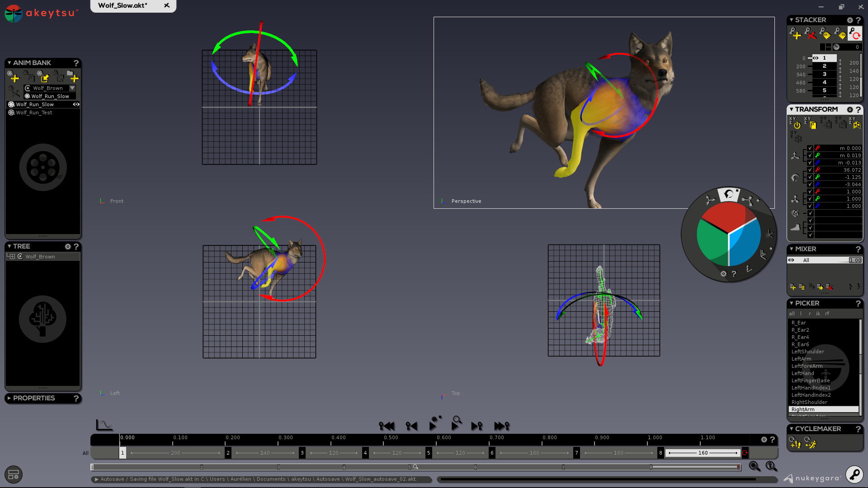Select the cycle key tool in Stacker

pyautogui.click(x=855, y=33)
